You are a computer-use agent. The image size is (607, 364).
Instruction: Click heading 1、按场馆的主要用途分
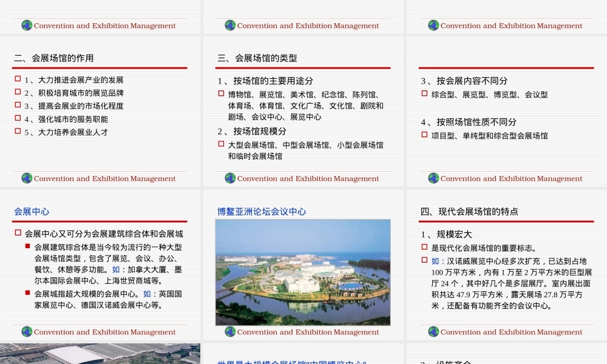tap(265, 81)
